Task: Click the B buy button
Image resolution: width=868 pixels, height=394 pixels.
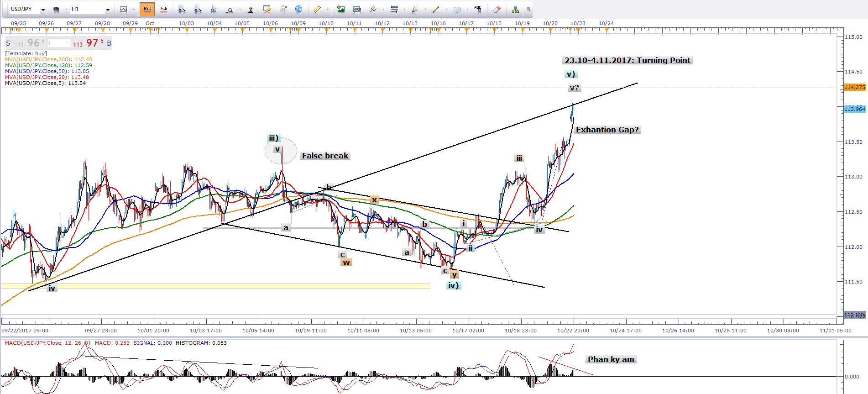Action: (x=109, y=43)
